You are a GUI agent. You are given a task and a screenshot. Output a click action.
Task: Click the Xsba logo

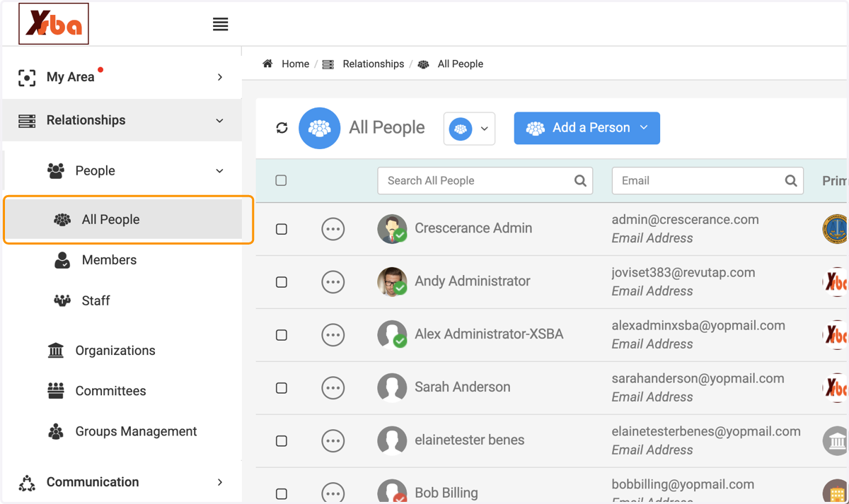54,24
